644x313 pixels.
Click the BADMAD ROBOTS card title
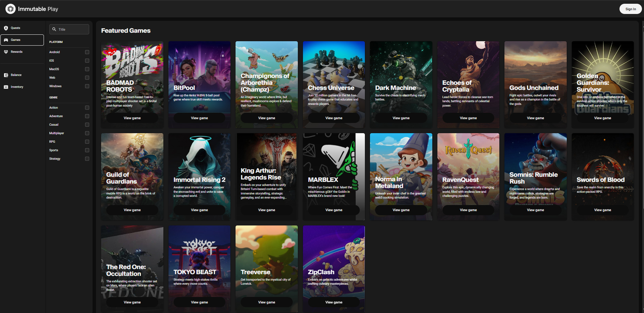[x=120, y=86]
